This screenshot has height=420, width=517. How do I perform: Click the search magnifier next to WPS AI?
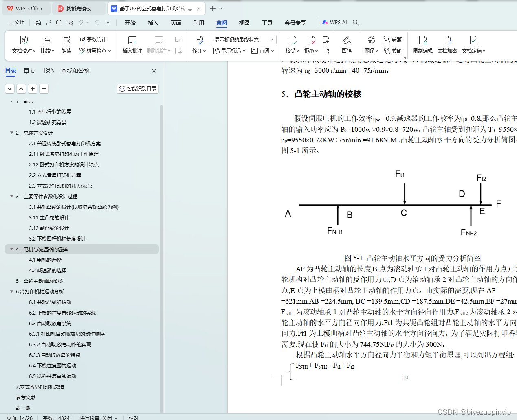[x=356, y=22]
